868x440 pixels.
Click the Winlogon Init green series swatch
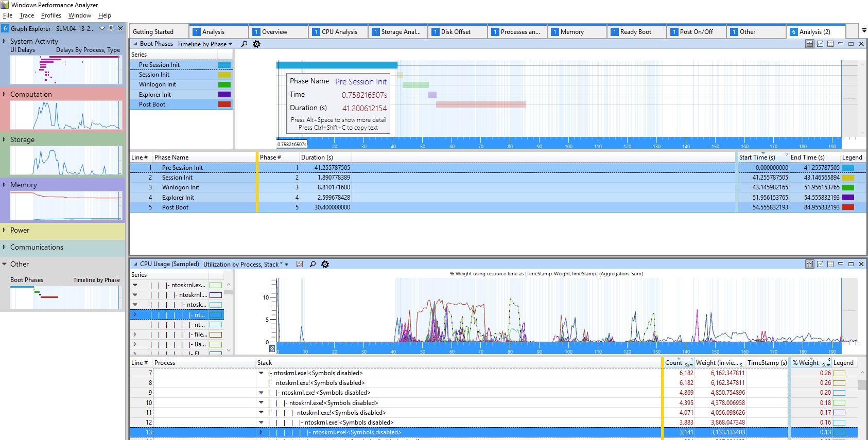[x=224, y=84]
